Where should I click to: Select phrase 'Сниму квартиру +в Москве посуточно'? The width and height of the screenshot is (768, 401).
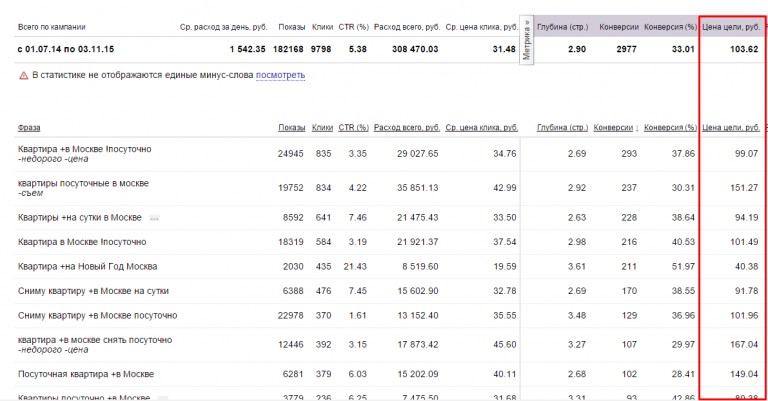point(98,316)
